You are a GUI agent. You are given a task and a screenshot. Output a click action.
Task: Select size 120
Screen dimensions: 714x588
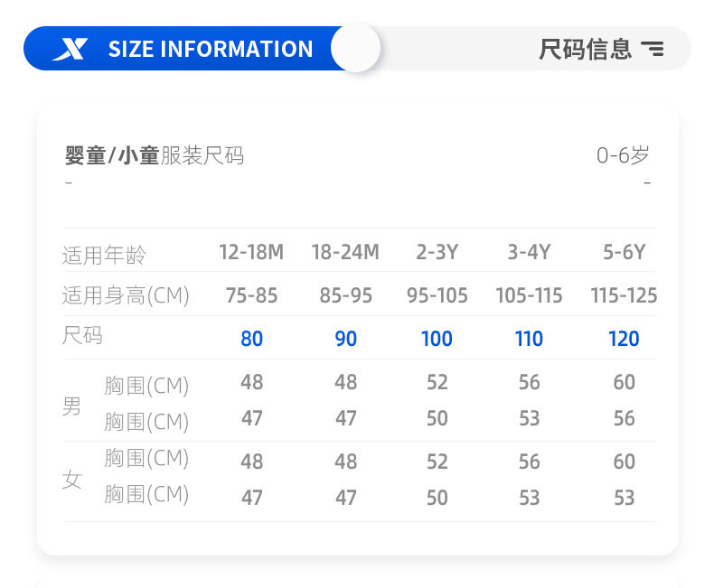point(625,339)
